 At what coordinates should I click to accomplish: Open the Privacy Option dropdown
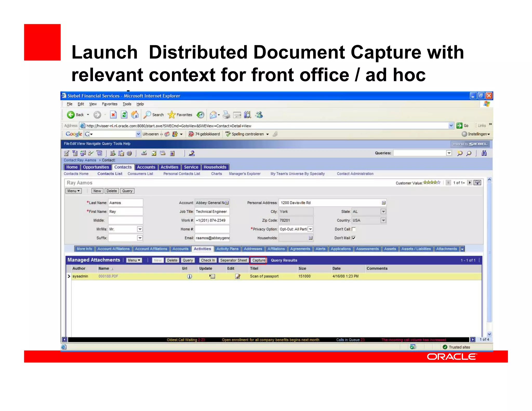[x=310, y=229]
